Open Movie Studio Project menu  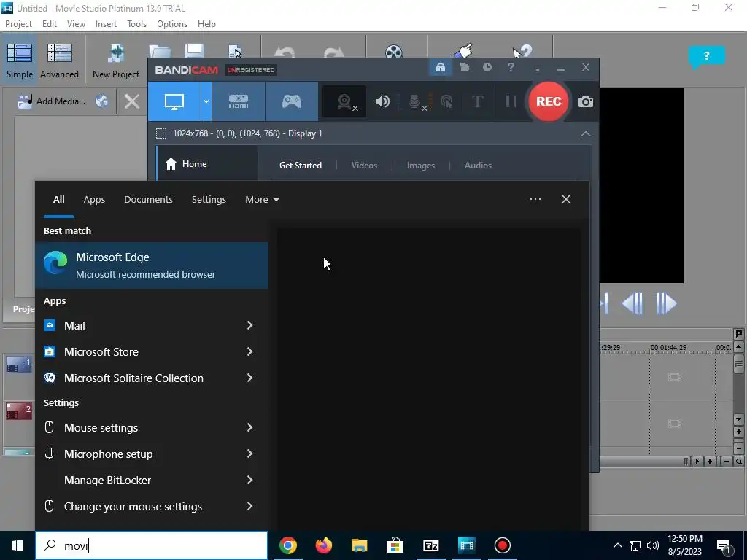[x=18, y=24]
